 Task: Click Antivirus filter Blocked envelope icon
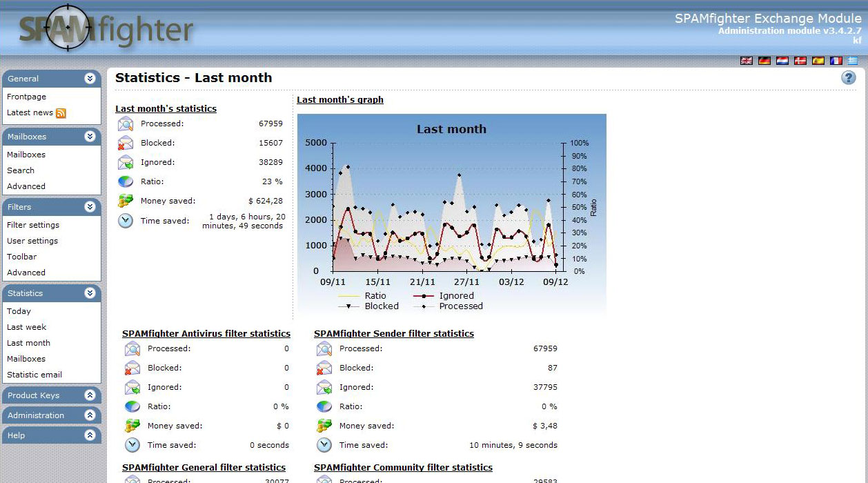click(132, 368)
